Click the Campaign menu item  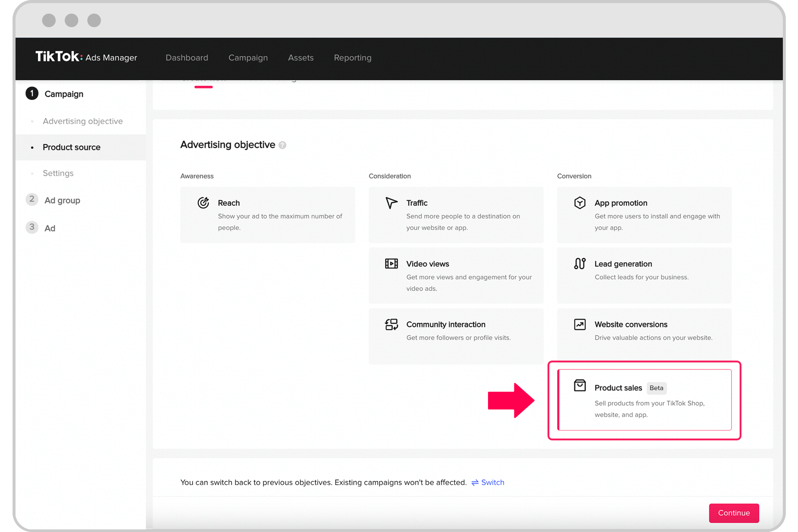248,58
